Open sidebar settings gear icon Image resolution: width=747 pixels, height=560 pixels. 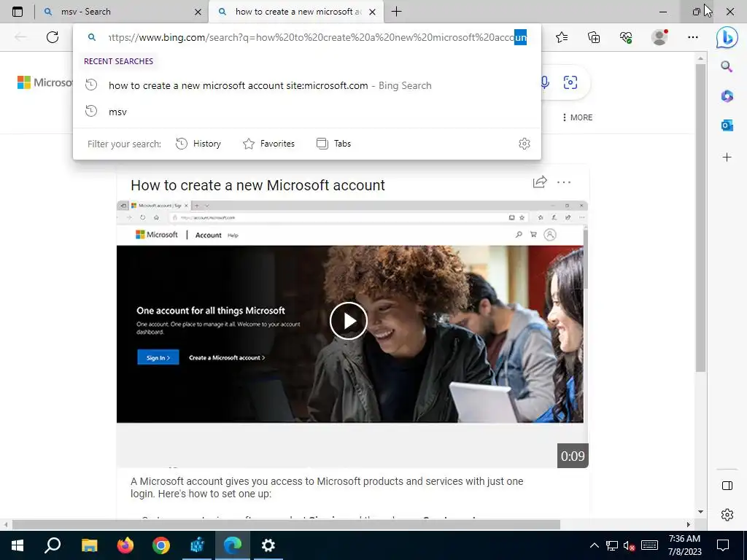[x=727, y=515]
